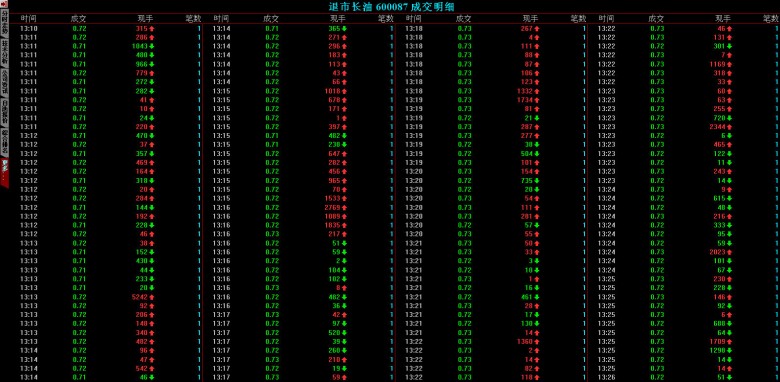
Task: Select the 13:10 trade row with 315
Action: [110, 28]
